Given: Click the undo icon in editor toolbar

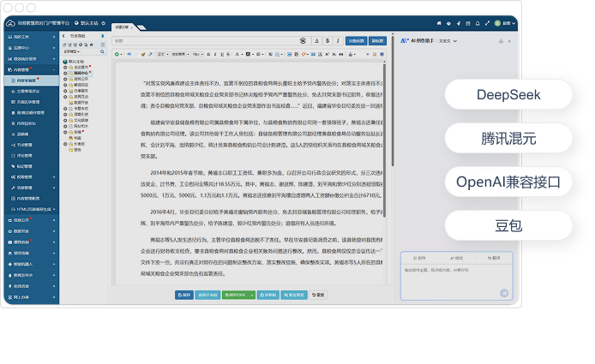Looking at the screenshot, I should (x=129, y=55).
